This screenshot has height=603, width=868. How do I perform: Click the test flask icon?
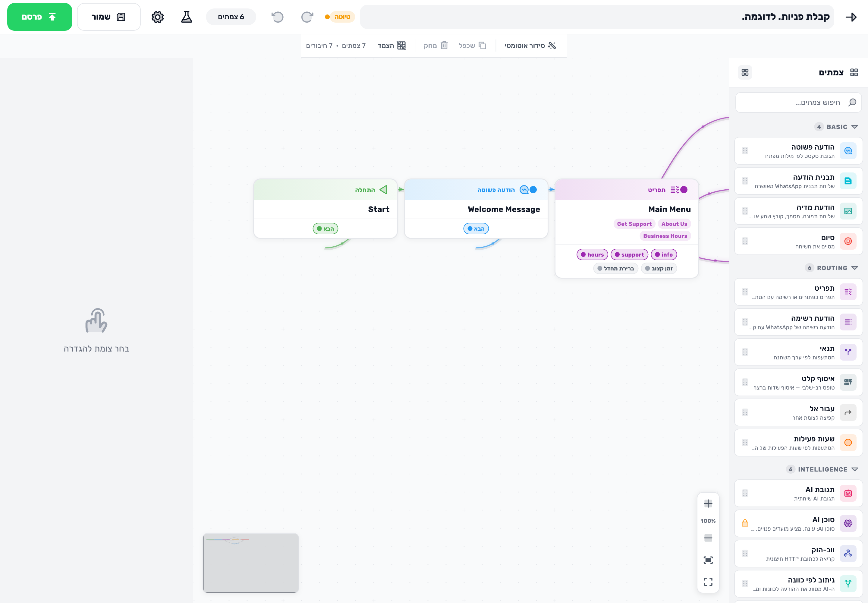tap(187, 17)
